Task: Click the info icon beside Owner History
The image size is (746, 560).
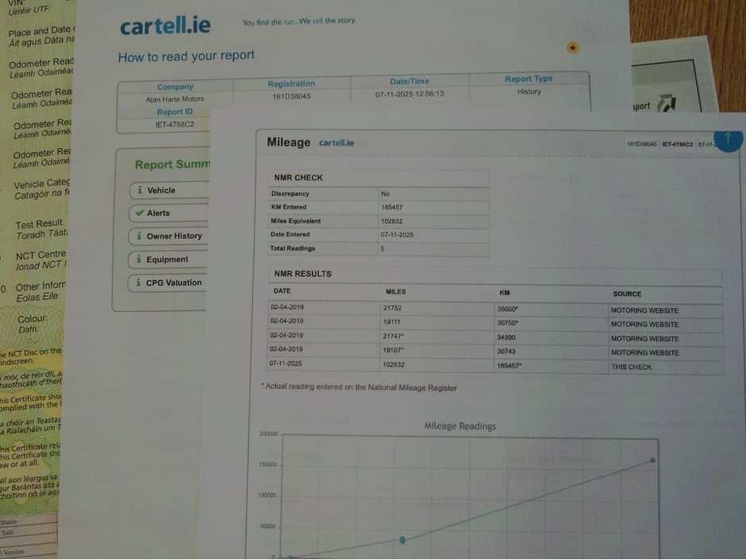Action: click(140, 236)
